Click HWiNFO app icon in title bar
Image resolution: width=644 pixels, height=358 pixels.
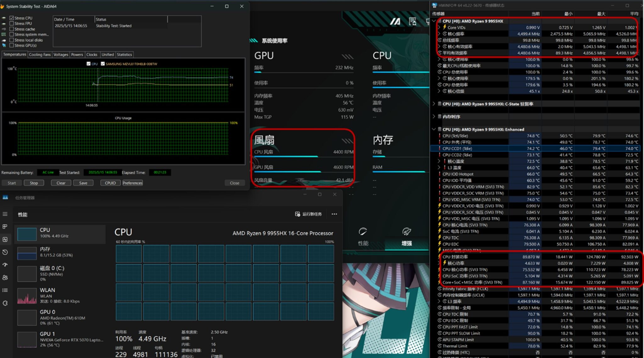coord(435,5)
